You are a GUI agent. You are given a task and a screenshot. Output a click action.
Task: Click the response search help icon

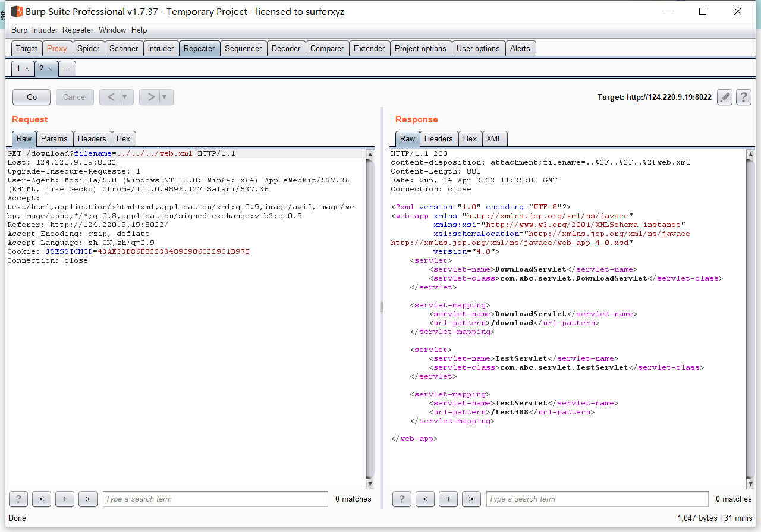click(x=401, y=499)
